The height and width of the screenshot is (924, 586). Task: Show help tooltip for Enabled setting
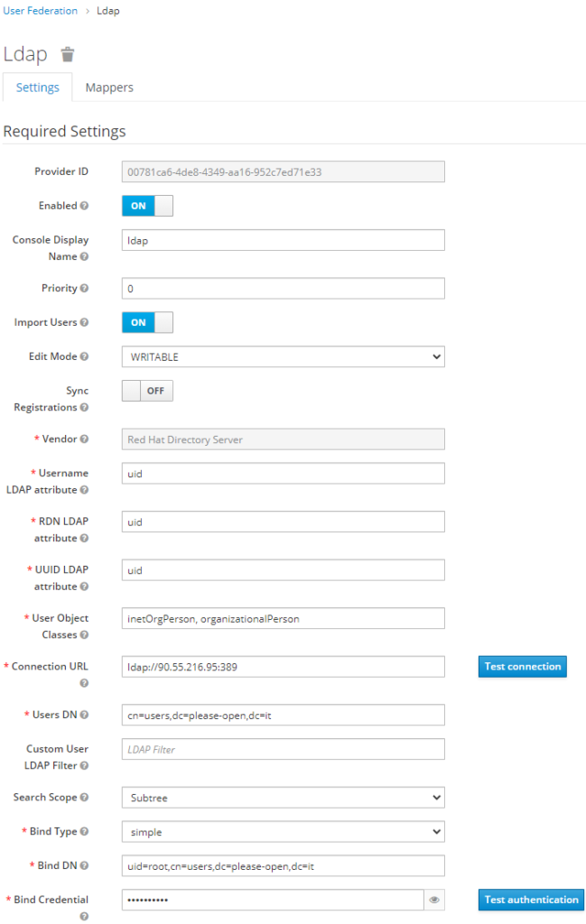point(84,206)
